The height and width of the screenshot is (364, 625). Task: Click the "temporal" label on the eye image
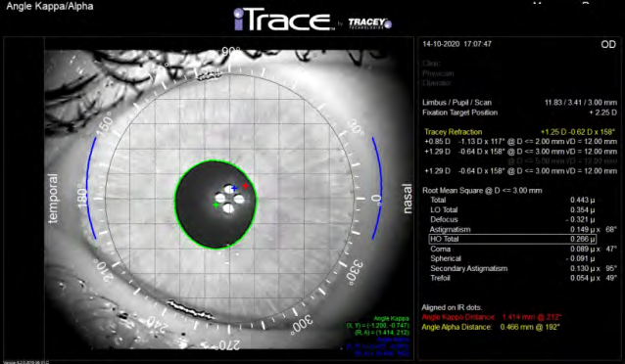click(53, 199)
